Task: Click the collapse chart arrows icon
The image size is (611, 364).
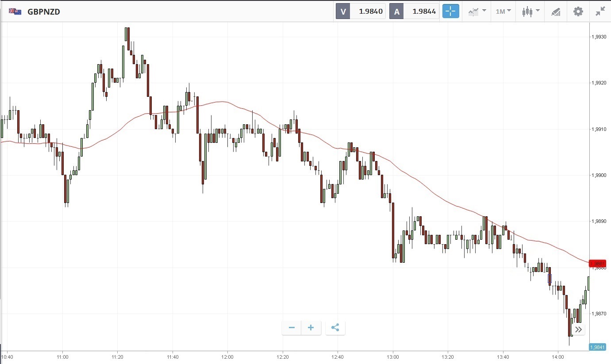Action: click(600, 11)
